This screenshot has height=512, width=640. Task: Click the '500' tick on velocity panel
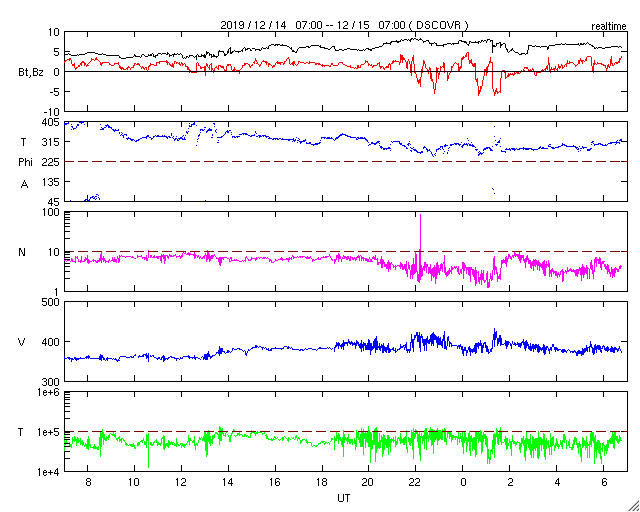[51, 303]
